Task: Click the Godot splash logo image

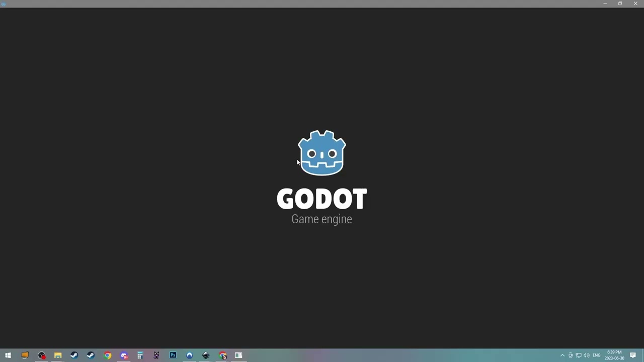Action: (322, 153)
